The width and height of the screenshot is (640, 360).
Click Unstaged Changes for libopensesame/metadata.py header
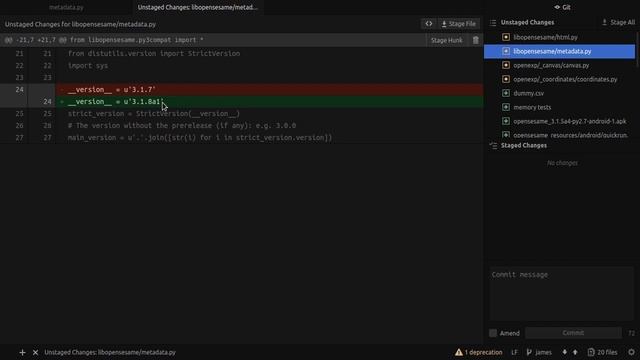tap(80, 24)
